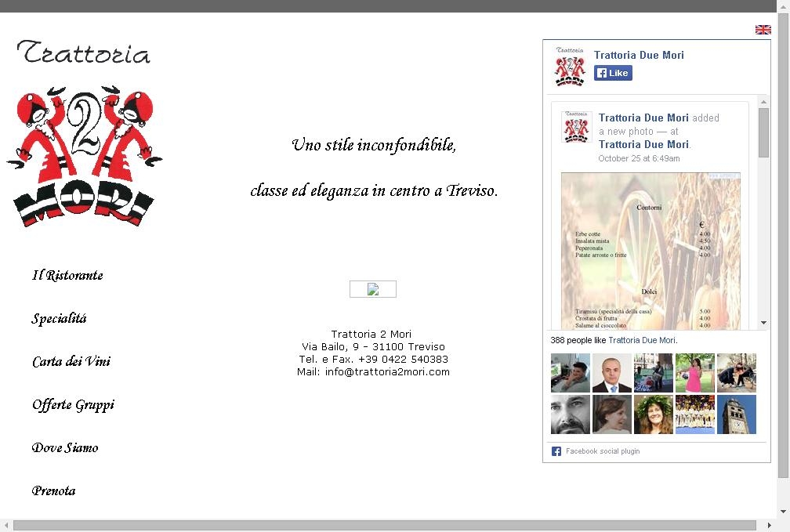Open profile photo of the bell tower

coord(737,414)
